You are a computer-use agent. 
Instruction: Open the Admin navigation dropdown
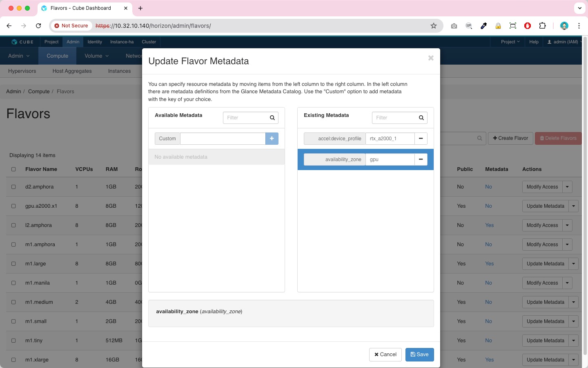[x=19, y=56]
